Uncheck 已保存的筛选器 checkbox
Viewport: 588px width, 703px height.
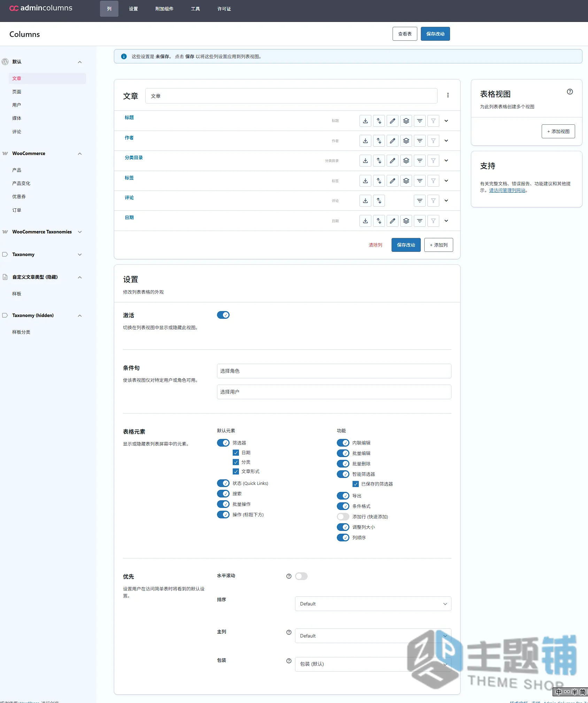coord(356,484)
